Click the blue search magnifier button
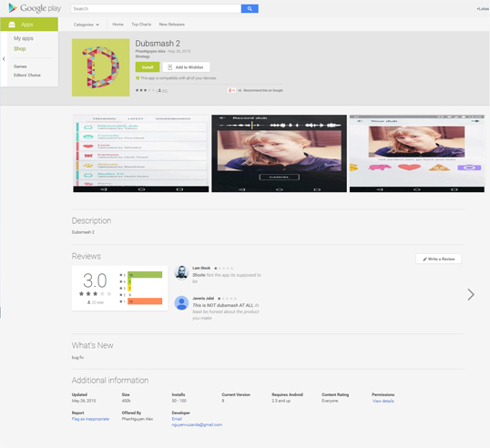 tap(250, 9)
